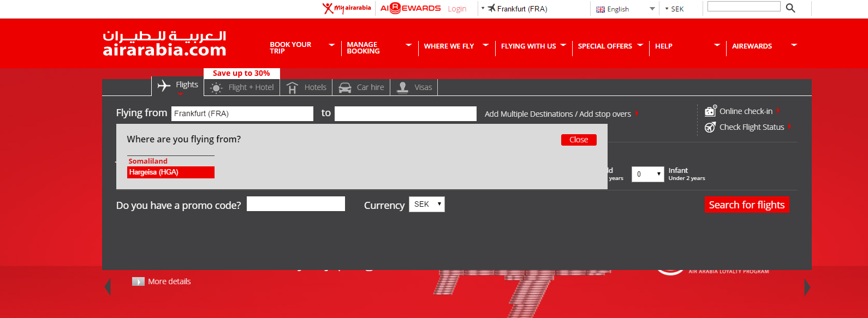This screenshot has height=318, width=868.
Task: Open the Infant count dropdown
Action: (x=648, y=174)
